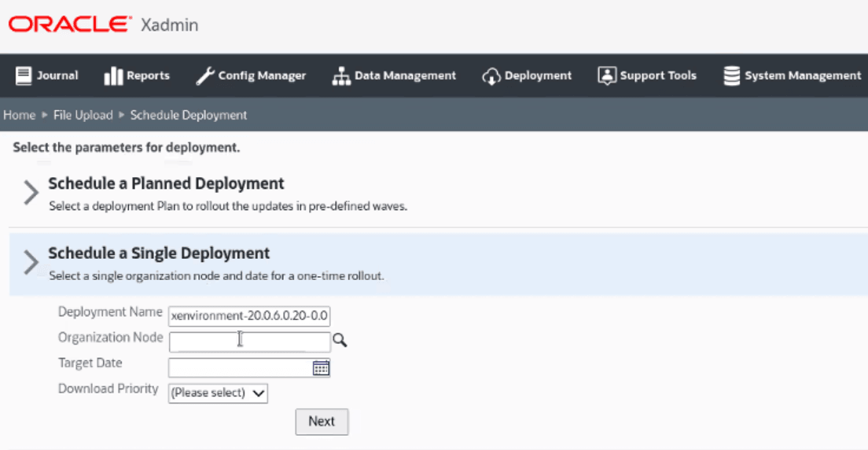This screenshot has width=868, height=450.
Task: Open the Support Tools menu
Action: click(647, 76)
